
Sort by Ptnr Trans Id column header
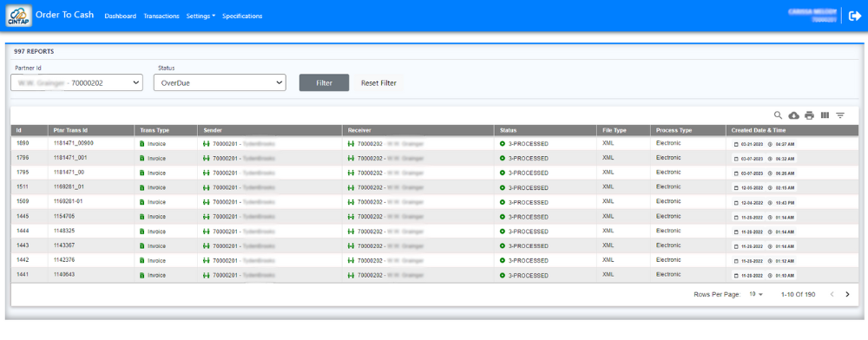click(x=71, y=130)
